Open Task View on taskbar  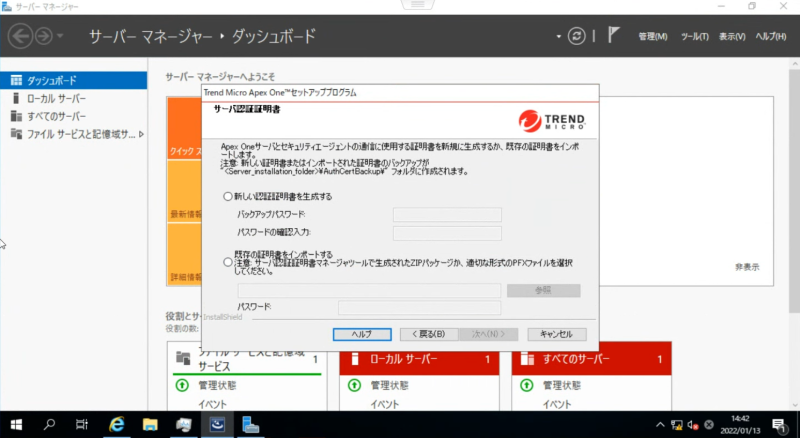coord(82,424)
